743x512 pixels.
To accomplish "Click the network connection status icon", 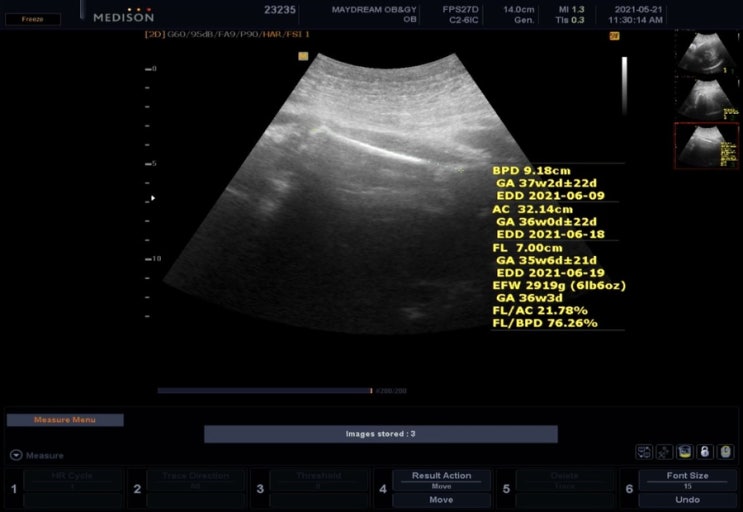I will tap(644, 452).
